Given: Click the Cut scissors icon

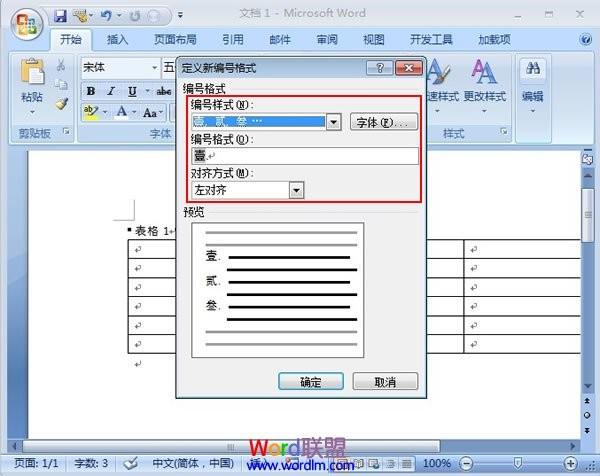Looking at the screenshot, I should [62, 66].
